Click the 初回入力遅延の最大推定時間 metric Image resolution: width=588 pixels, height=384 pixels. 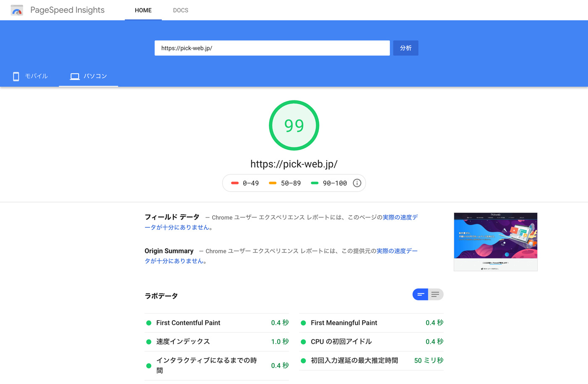371,360
